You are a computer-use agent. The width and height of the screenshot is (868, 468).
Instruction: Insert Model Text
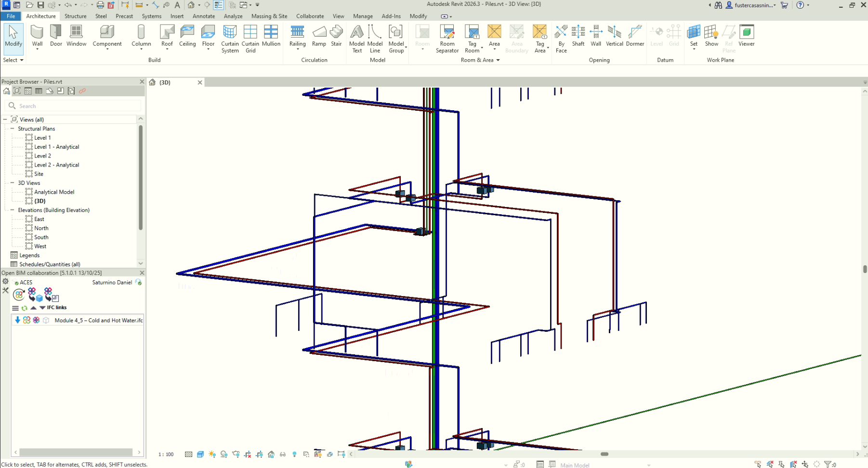(x=357, y=39)
